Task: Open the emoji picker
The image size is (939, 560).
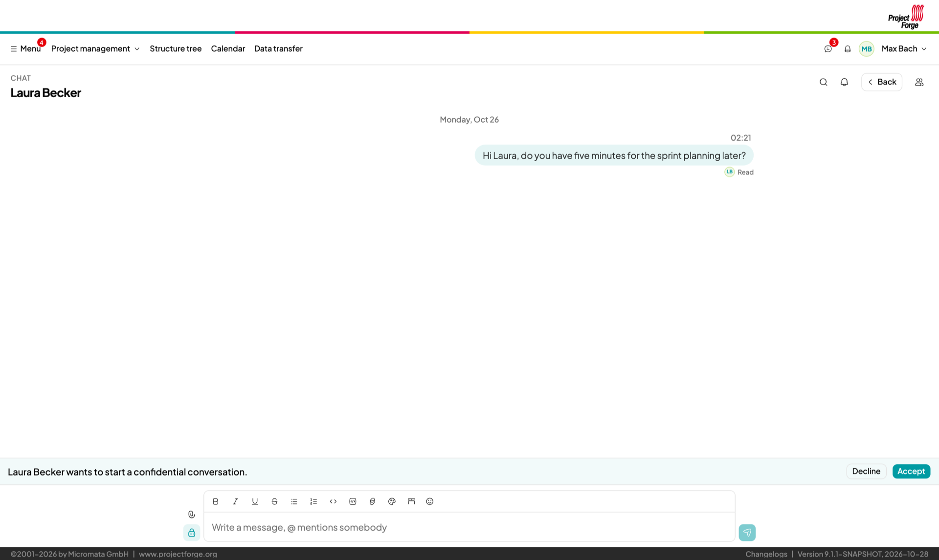Action: click(430, 501)
